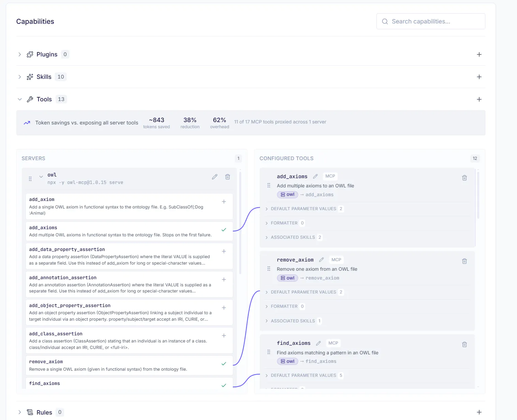The width and height of the screenshot is (517, 420).
Task: Toggle the remove_axiom checkmark in servers
Action: click(224, 364)
